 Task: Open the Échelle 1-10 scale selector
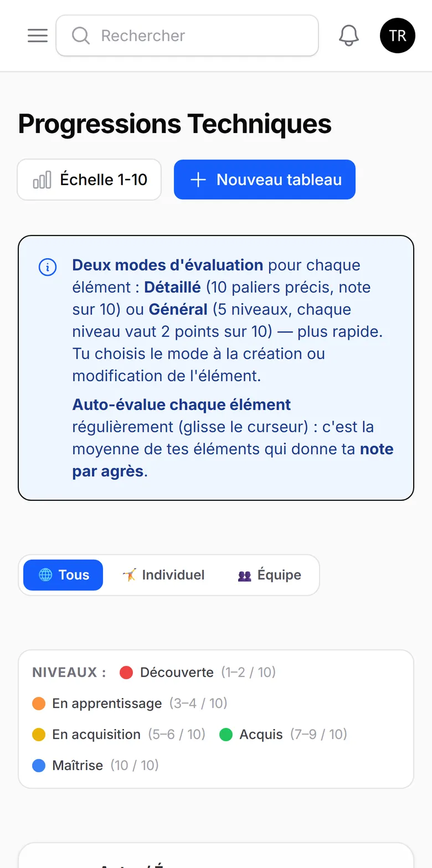click(x=89, y=179)
